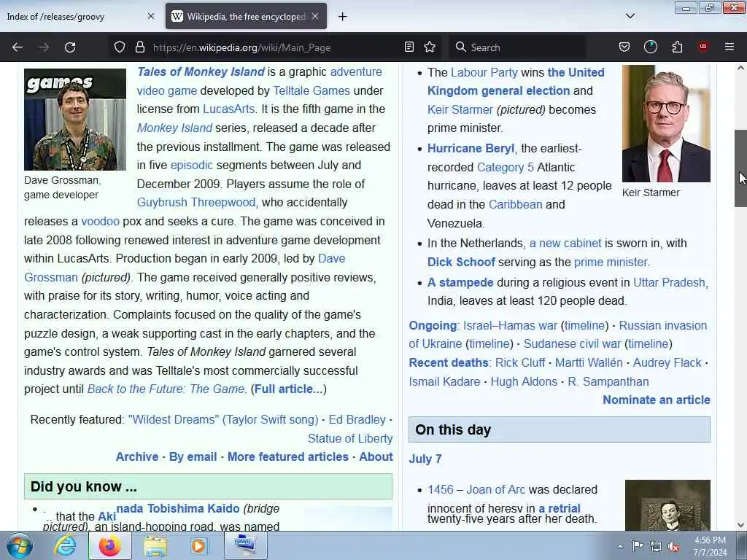Image resolution: width=747 pixels, height=560 pixels.
Task: Open Windows Explorer folder in taskbar
Action: (x=155, y=546)
